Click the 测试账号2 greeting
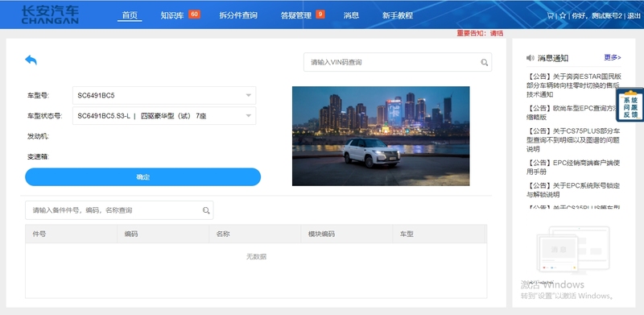 pyautogui.click(x=597, y=15)
